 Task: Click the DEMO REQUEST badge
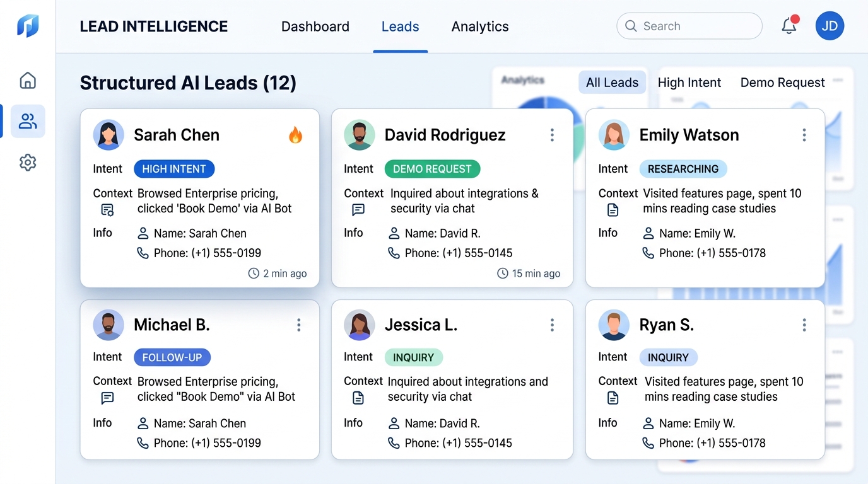[x=432, y=169]
